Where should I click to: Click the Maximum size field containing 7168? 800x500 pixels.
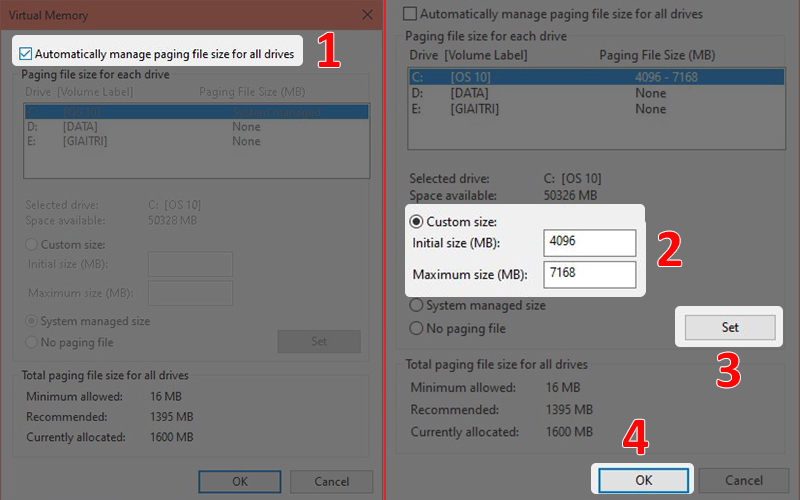[x=590, y=274]
